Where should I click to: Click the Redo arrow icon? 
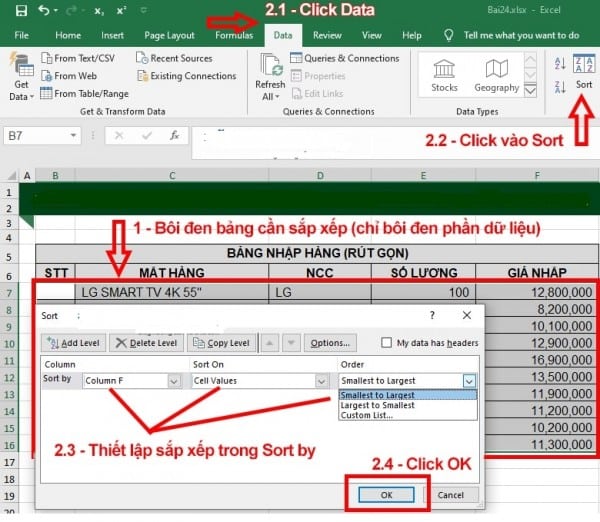72,11
